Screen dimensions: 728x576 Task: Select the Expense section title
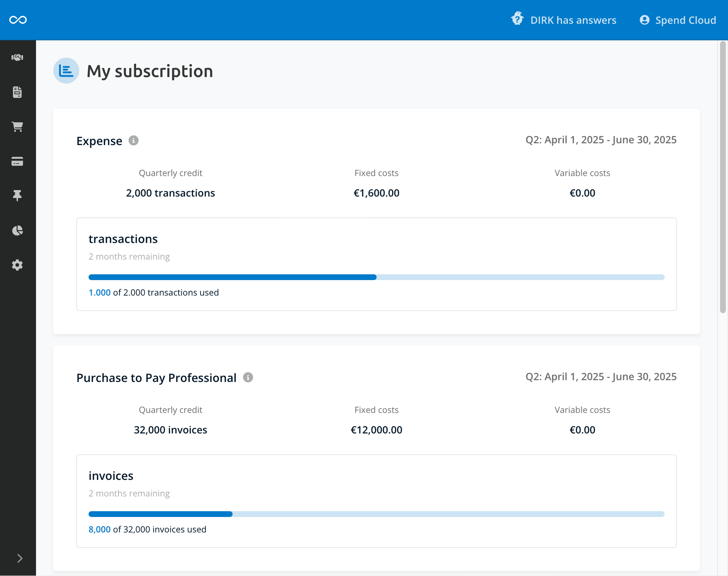[99, 141]
